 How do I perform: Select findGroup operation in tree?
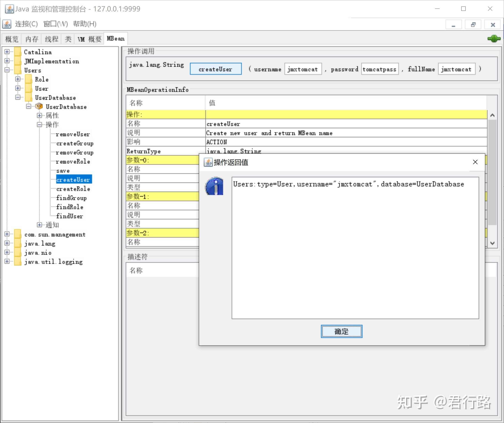71,198
